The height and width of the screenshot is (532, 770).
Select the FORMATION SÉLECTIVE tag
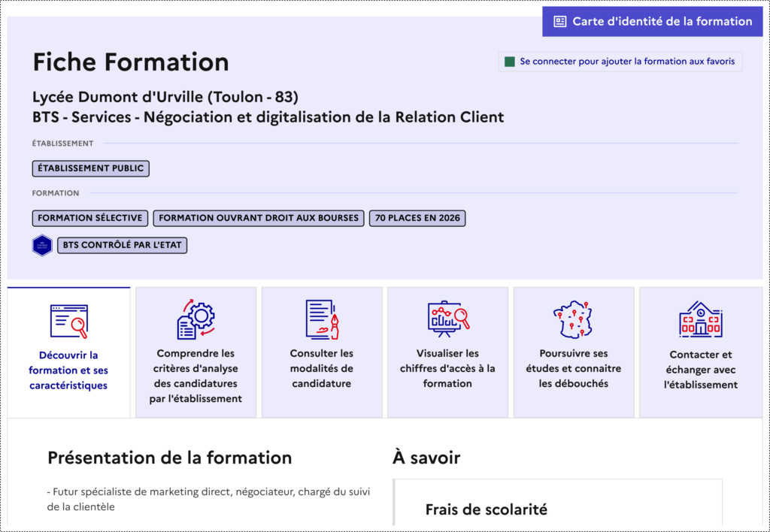tap(89, 218)
